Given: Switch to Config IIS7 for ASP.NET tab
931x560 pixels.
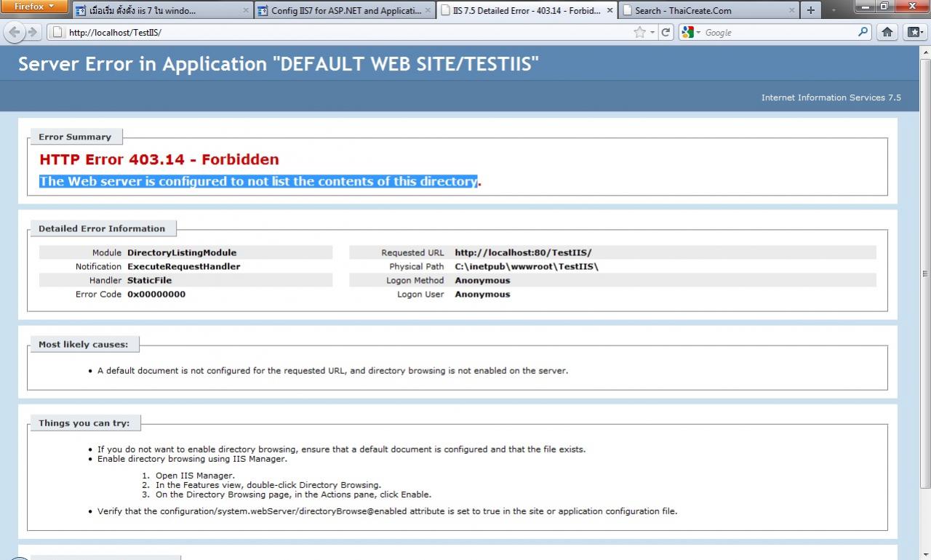Looking at the screenshot, I should [x=346, y=11].
